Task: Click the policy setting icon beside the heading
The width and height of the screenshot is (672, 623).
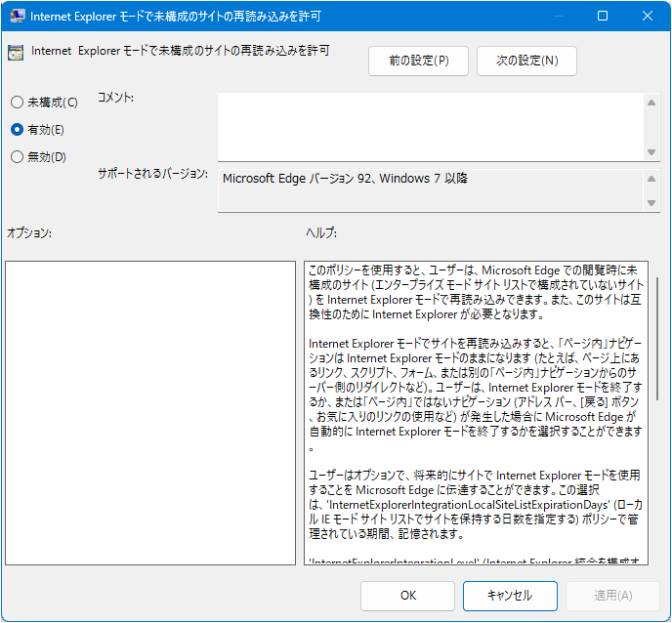Action: click(16, 53)
